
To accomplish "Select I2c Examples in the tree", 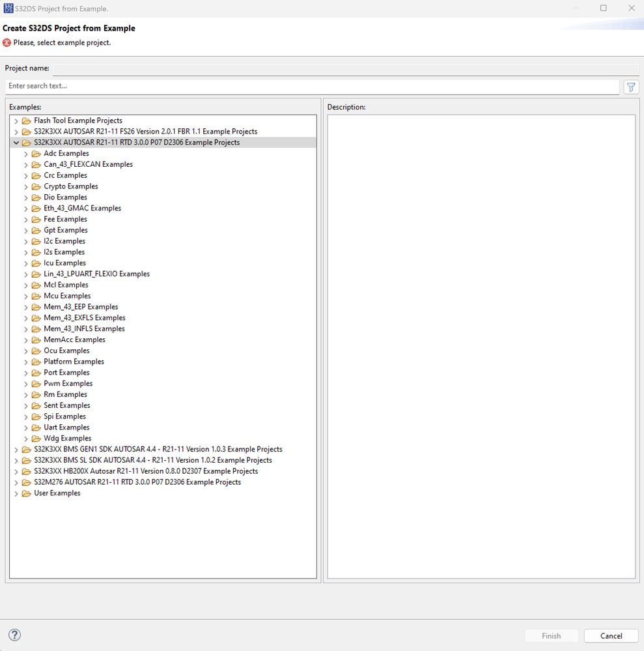I will [64, 241].
